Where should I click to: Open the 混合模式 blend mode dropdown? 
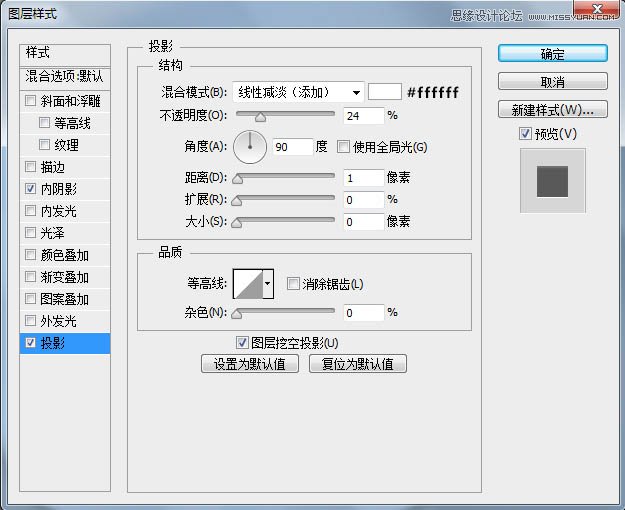click(298, 93)
